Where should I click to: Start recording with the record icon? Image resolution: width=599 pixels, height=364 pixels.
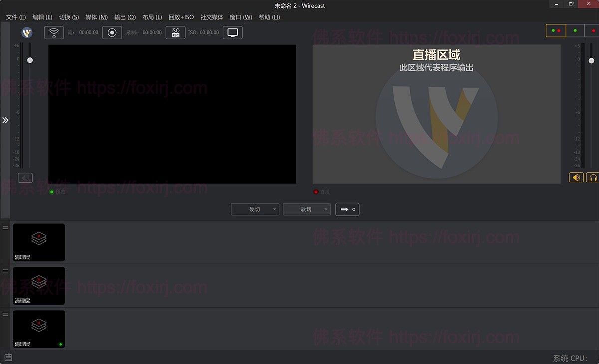112,32
